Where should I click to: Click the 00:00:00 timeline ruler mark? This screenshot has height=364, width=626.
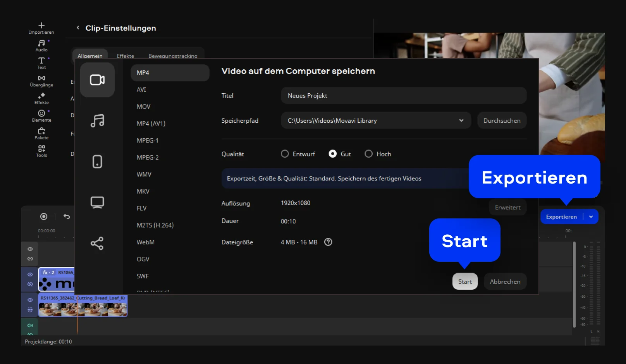(x=46, y=231)
